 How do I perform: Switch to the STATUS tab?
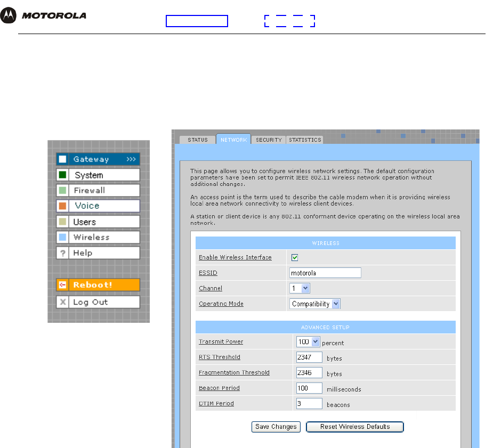[197, 140]
